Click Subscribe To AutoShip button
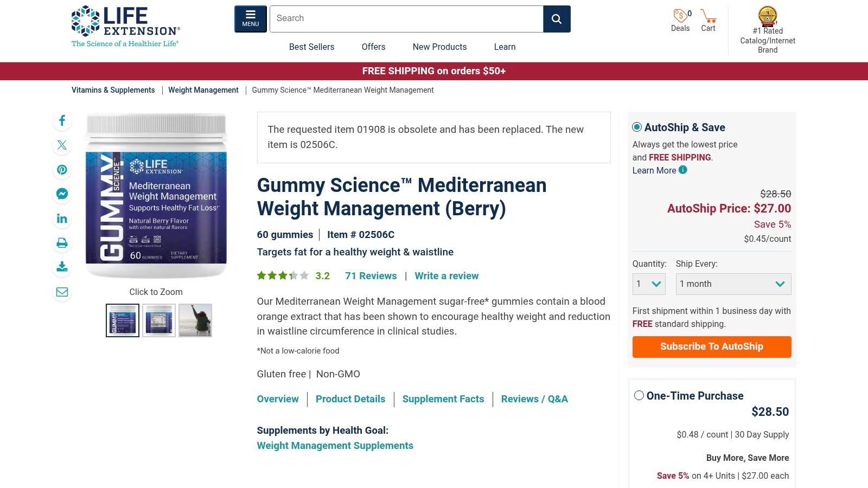The image size is (868, 488). pyautogui.click(x=712, y=347)
